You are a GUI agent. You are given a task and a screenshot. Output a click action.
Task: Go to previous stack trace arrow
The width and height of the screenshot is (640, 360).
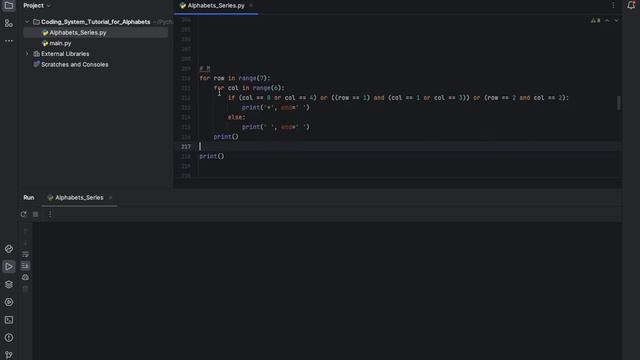tap(25, 231)
